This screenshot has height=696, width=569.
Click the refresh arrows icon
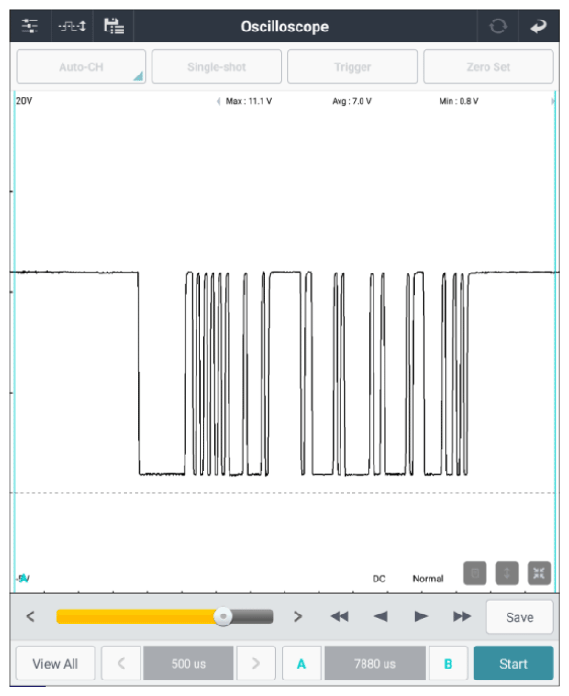click(x=498, y=26)
